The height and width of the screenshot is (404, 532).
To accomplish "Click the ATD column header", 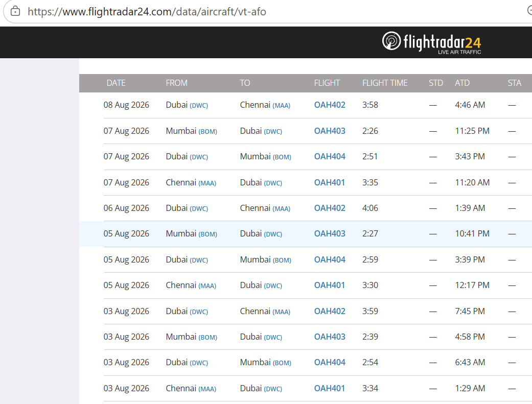I will pyautogui.click(x=462, y=83).
